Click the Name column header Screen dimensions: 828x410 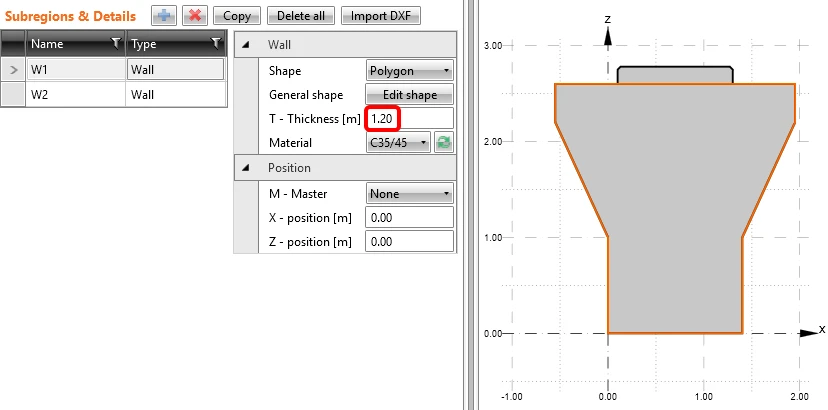[x=76, y=44]
